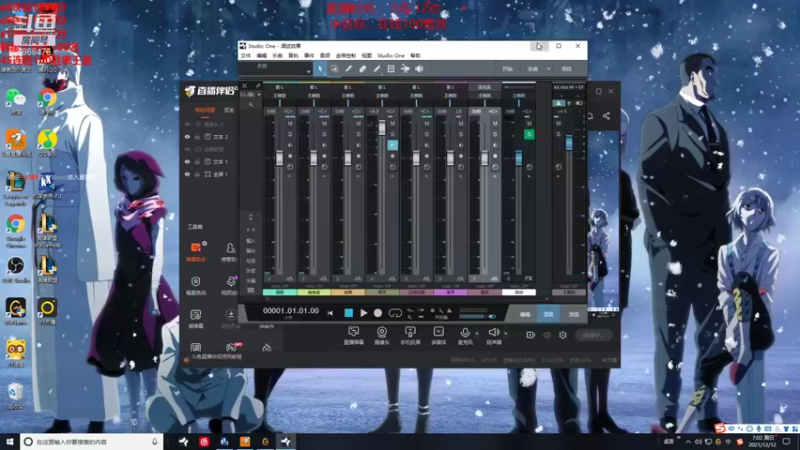
Task: Switch to the 浏览 browse tab
Action: tap(573, 314)
